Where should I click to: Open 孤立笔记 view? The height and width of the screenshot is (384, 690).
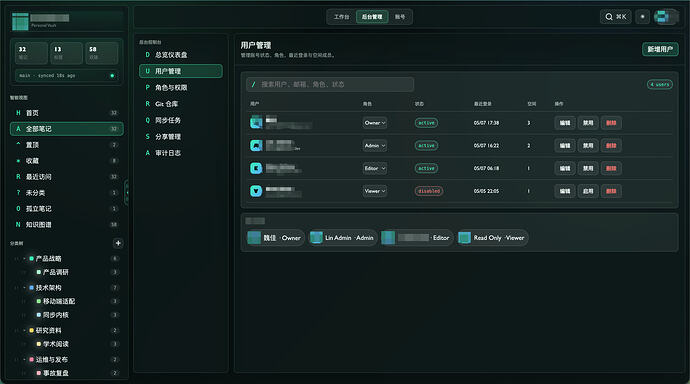pyautogui.click(x=66, y=208)
